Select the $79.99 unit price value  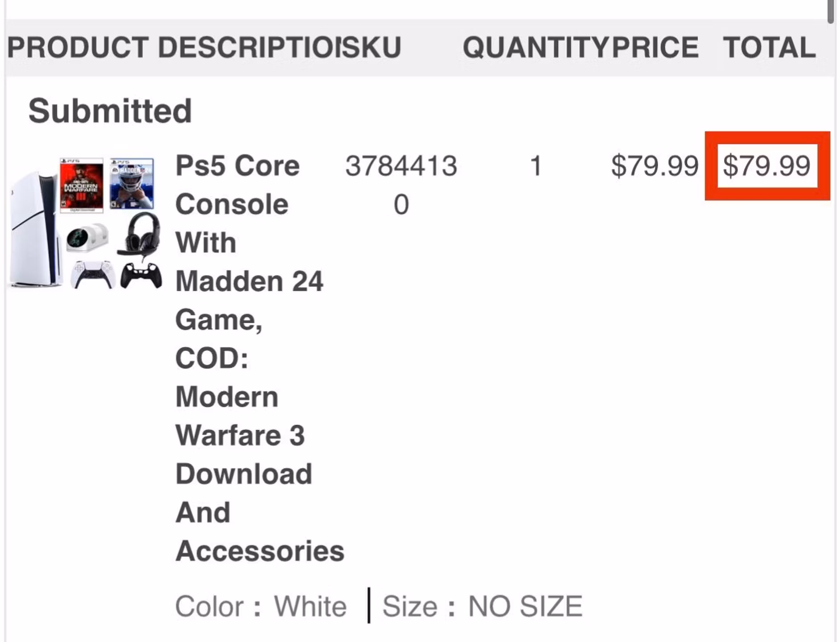point(655,166)
